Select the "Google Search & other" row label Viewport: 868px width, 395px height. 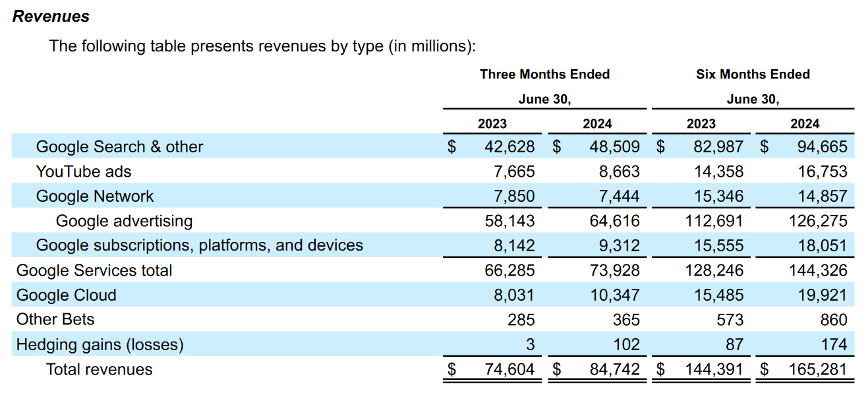[120, 146]
